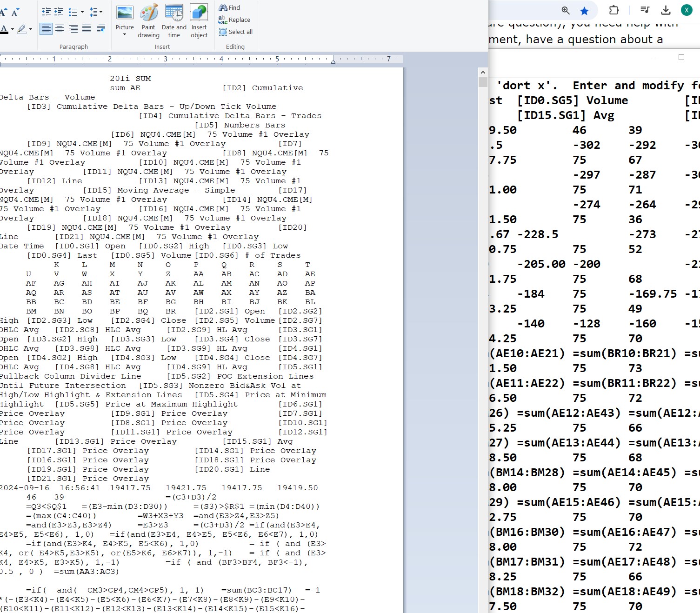The height and width of the screenshot is (613, 700).
Task: Apply the text highlight color
Action: pos(21,29)
